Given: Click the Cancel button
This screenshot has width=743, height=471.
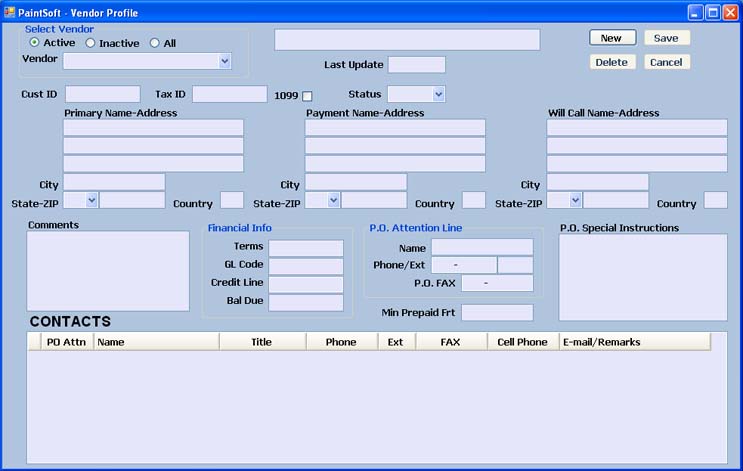Looking at the screenshot, I should [x=667, y=62].
